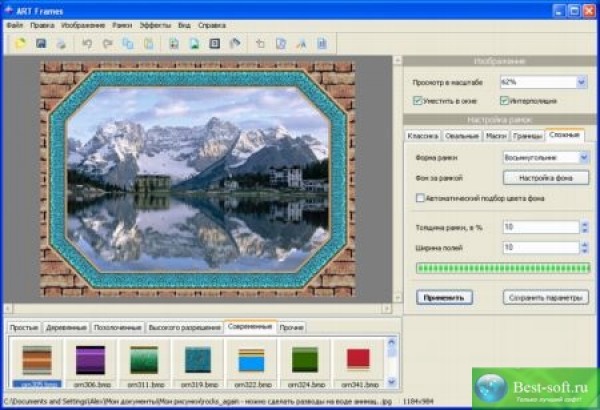Switch to the Позолоченные frames tab
Viewport: 600px width, 410px height.
click(x=117, y=327)
